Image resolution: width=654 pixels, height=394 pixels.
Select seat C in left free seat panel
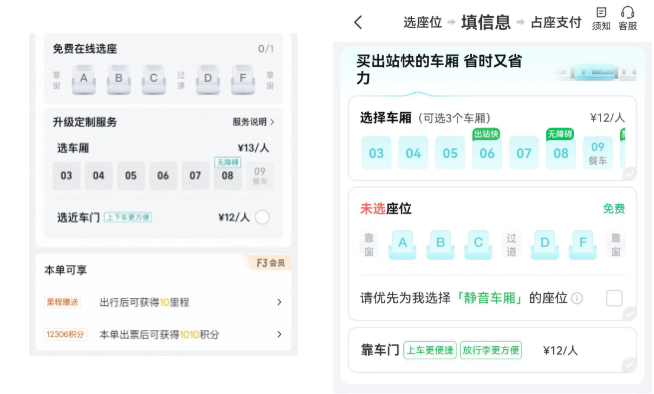click(153, 80)
